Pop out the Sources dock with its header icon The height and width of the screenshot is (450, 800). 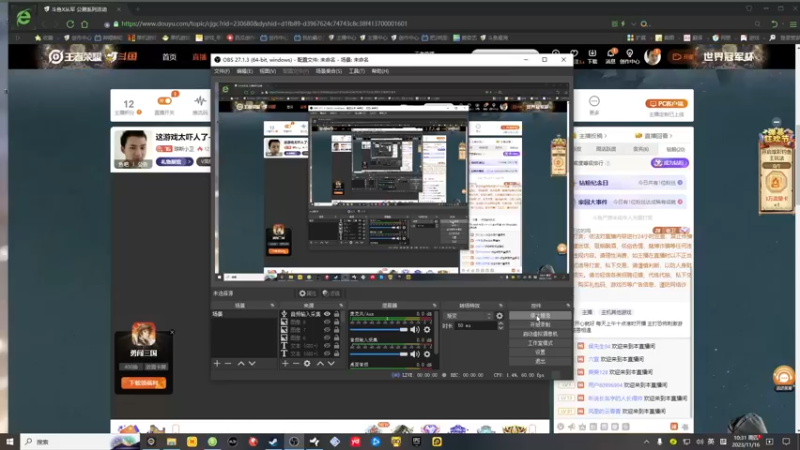tap(341, 306)
